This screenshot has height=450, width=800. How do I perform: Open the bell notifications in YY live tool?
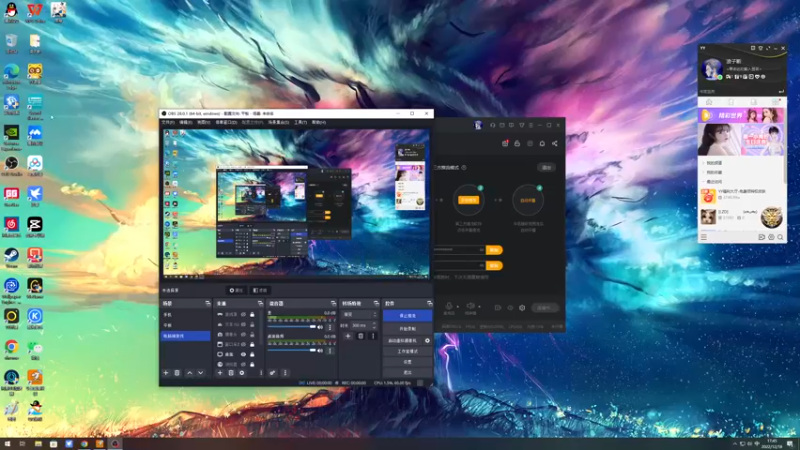pyautogui.click(x=542, y=143)
